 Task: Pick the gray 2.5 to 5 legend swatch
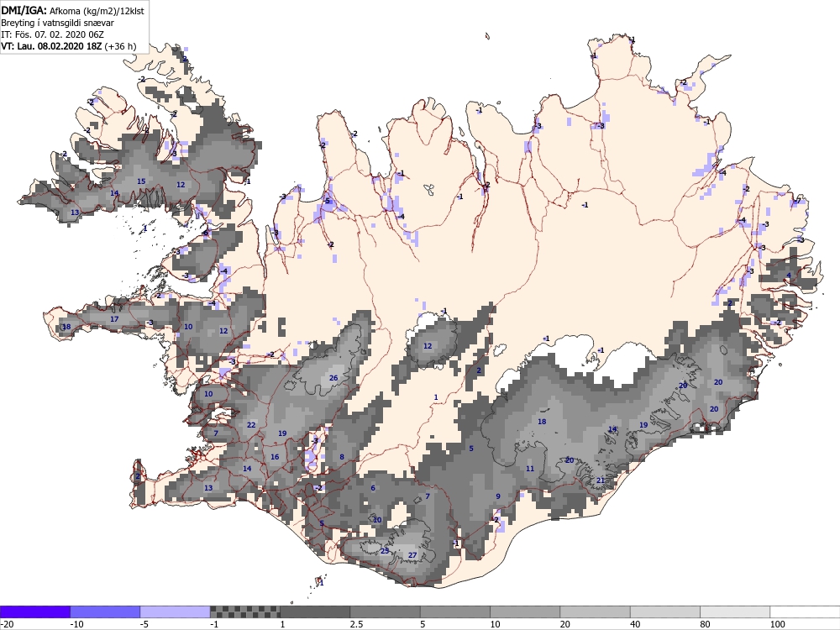point(386,612)
